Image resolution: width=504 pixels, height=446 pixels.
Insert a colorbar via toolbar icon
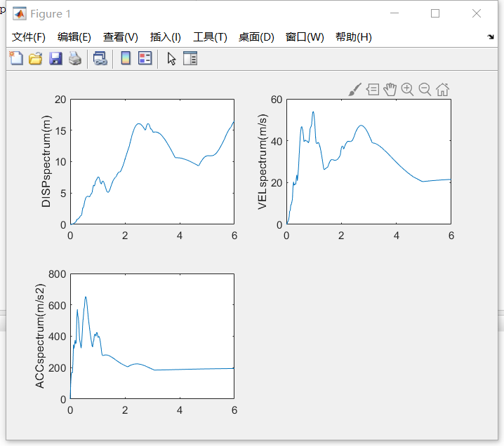126,58
